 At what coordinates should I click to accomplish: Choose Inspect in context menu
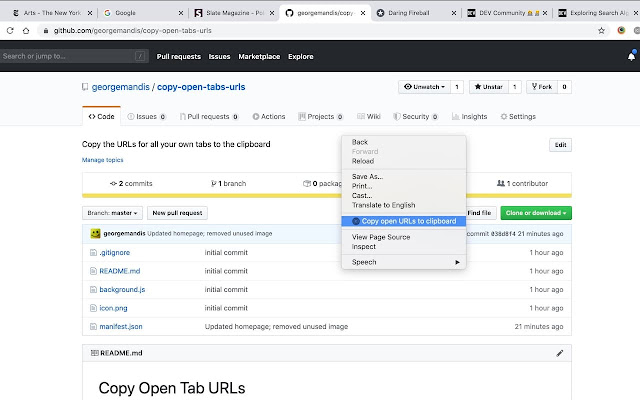404,247
